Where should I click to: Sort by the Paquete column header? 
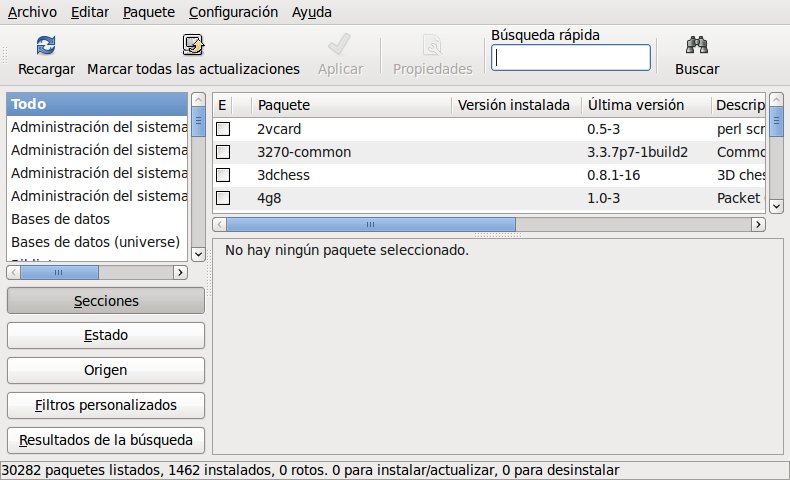[351, 105]
